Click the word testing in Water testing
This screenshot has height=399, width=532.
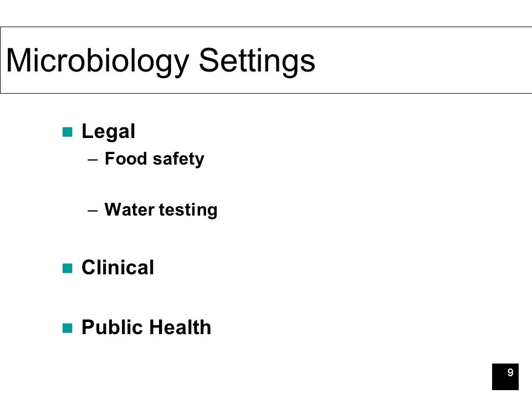[188, 211]
